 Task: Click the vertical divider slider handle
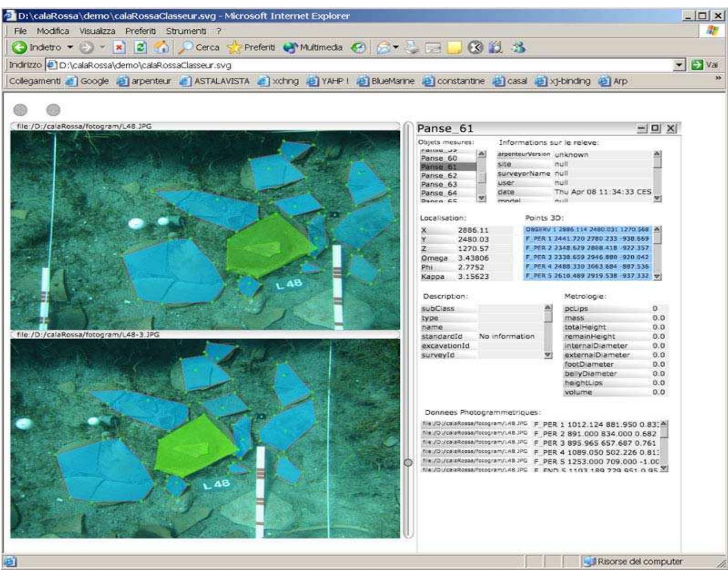pyautogui.click(x=408, y=462)
